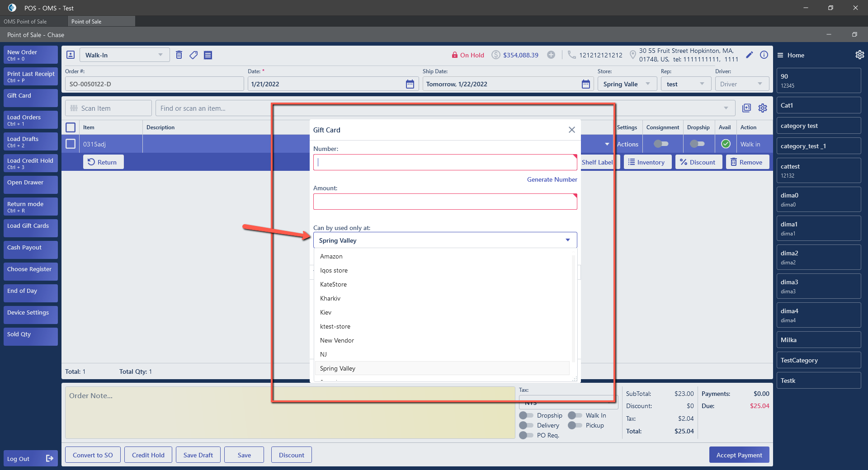This screenshot has height=470, width=868.
Task: Pick NJ in the store list
Action: click(x=442, y=354)
